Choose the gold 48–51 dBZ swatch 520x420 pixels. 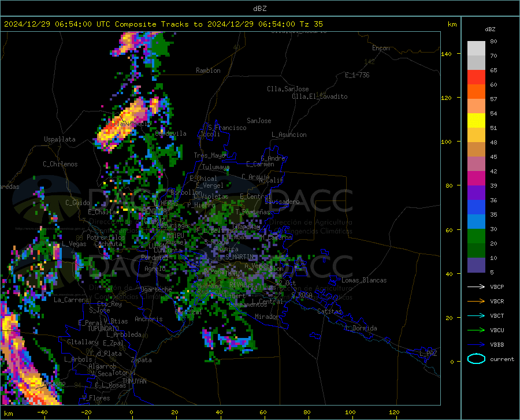pyautogui.click(x=476, y=135)
